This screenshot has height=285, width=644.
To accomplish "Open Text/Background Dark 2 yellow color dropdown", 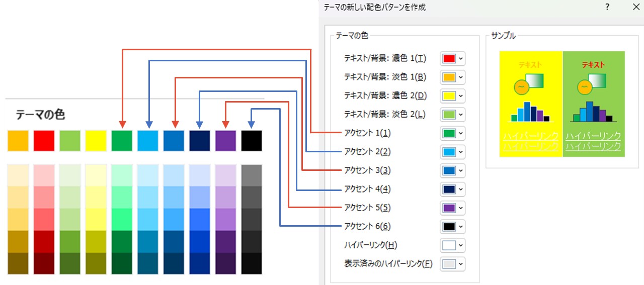I will pyautogui.click(x=452, y=96).
